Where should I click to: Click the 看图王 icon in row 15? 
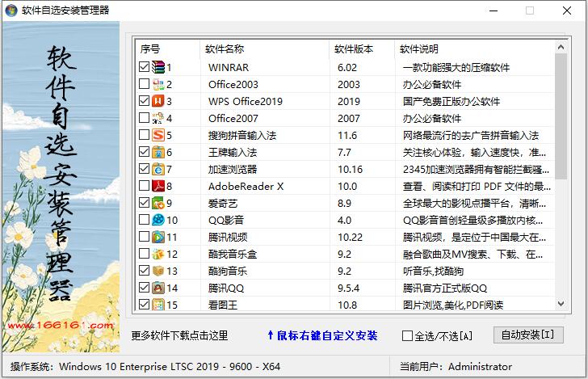point(157,305)
